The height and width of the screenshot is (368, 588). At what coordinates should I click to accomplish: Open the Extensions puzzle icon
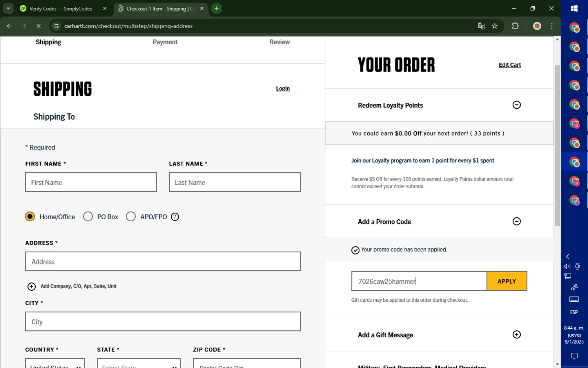tap(515, 26)
